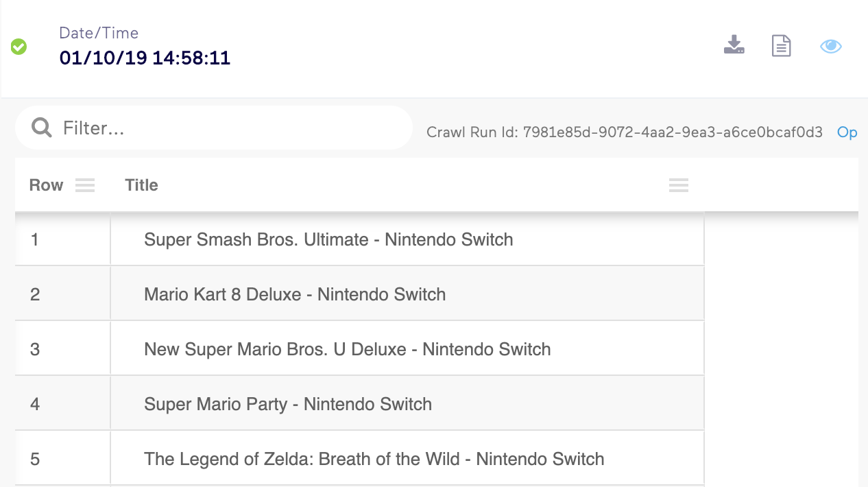Click the eye icon to preview the run
The image size is (868, 487).
pyautogui.click(x=831, y=45)
